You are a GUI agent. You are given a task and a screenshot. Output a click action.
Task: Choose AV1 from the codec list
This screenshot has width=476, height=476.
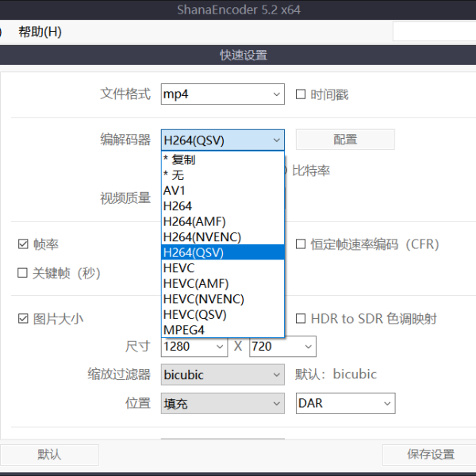click(x=222, y=190)
